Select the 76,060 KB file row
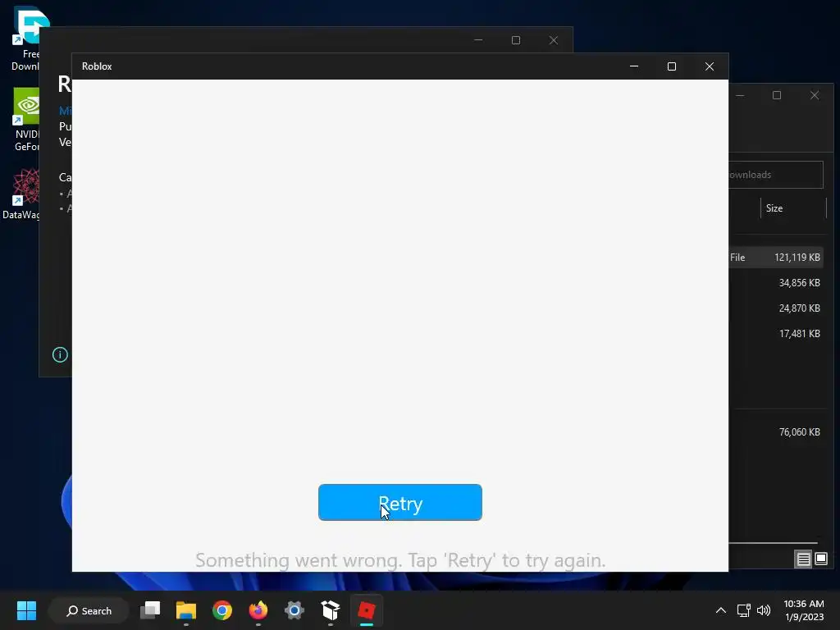 pyautogui.click(x=776, y=431)
